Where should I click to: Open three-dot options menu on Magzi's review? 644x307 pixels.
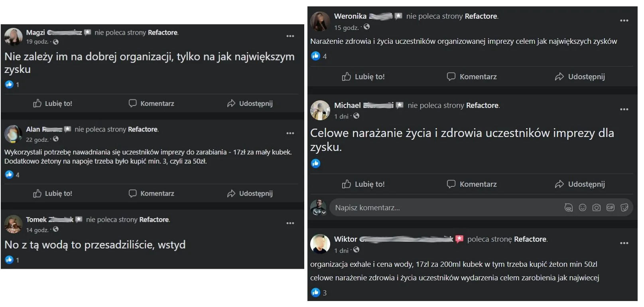point(290,36)
